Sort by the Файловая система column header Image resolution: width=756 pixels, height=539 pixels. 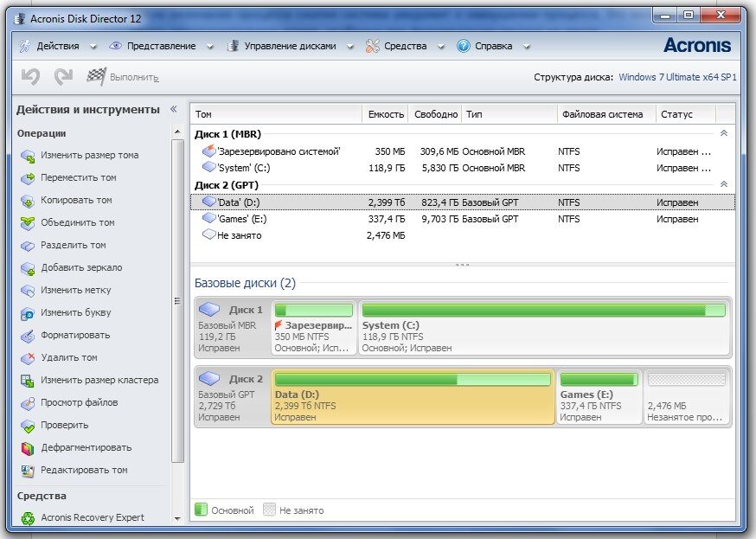coord(606,114)
